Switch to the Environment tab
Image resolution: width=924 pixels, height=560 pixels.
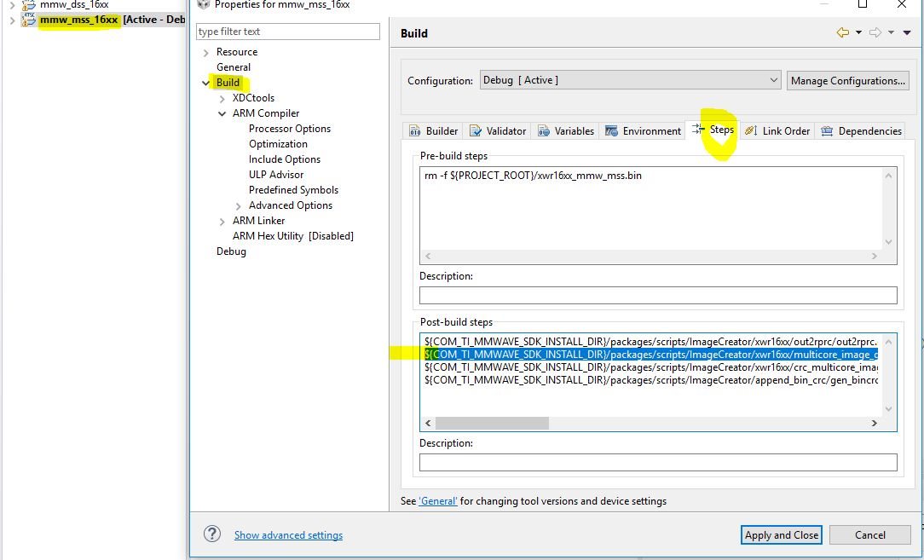(643, 131)
